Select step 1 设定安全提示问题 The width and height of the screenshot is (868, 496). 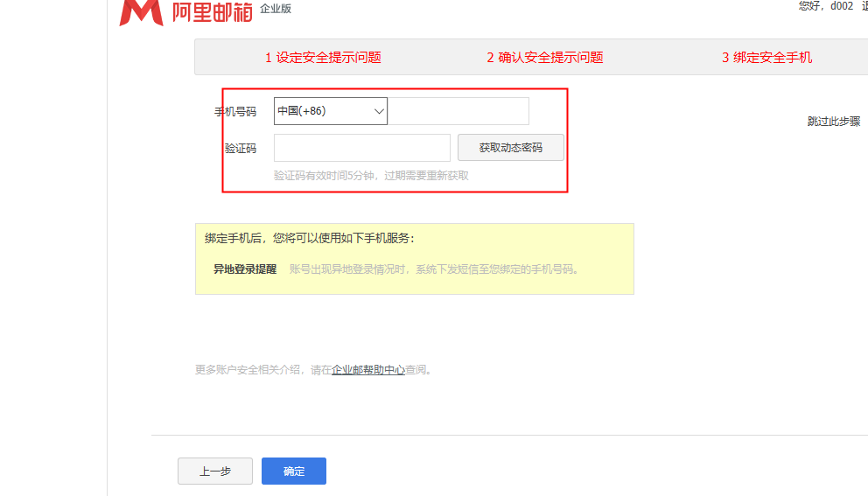pyautogui.click(x=323, y=58)
